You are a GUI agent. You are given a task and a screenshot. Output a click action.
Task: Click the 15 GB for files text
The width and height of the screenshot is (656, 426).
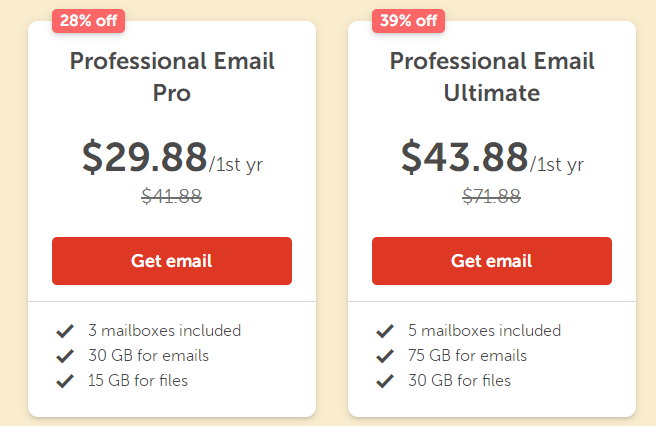(138, 381)
